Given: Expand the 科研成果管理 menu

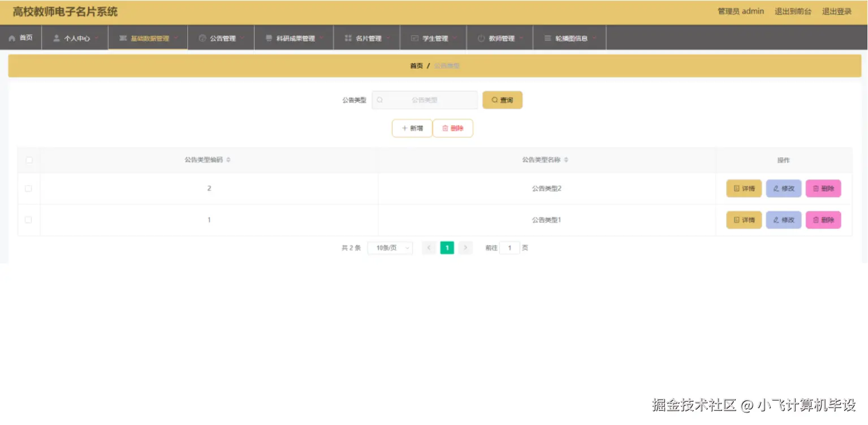Looking at the screenshot, I should coord(294,38).
